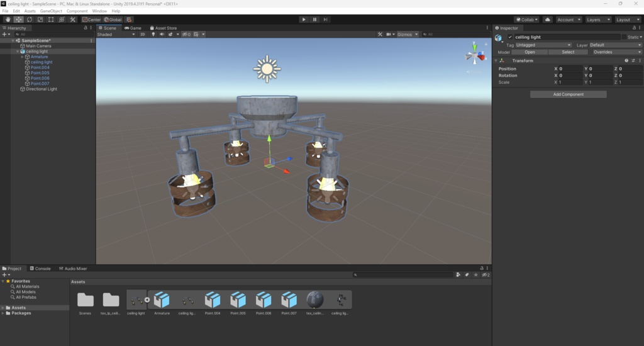Collapse the ceiling light asset arrow

coord(147,299)
